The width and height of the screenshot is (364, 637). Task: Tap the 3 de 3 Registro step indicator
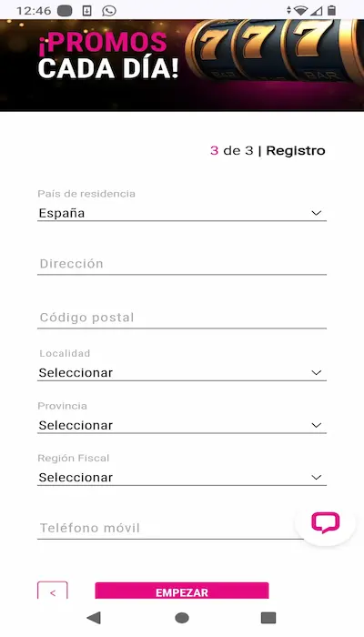coord(268,151)
